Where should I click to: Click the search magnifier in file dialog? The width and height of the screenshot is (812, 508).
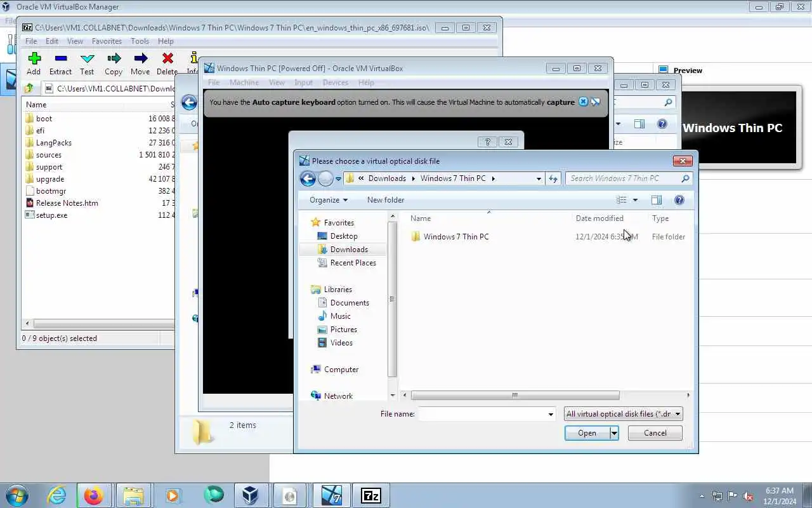[685, 178]
